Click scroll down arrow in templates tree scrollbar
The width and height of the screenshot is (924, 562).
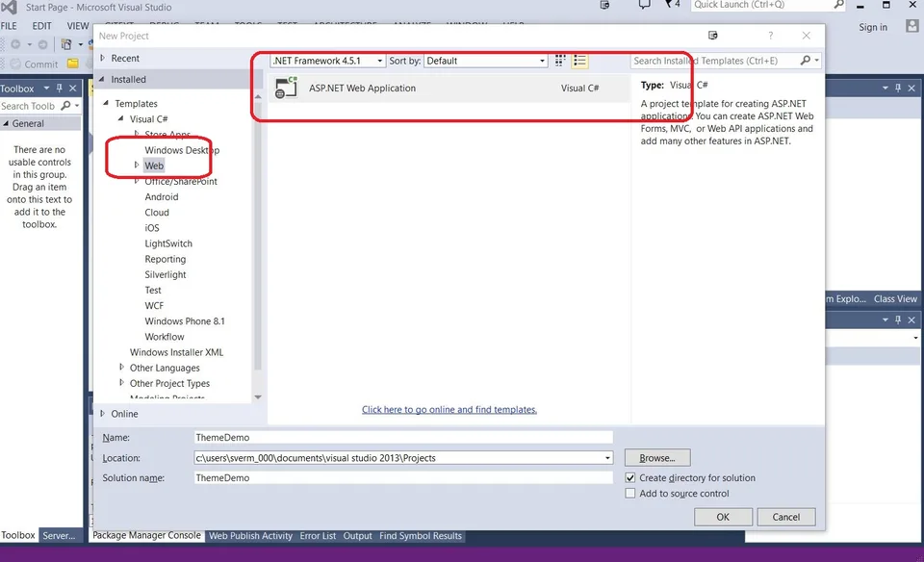point(258,397)
